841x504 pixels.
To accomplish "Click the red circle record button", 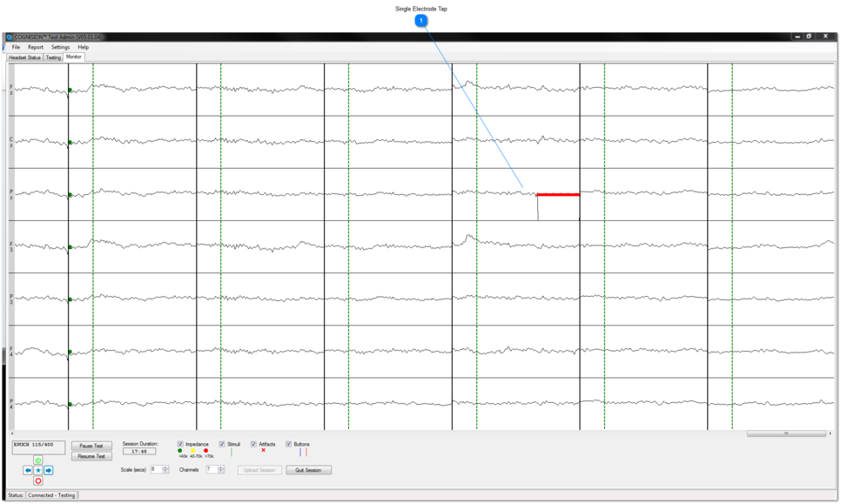I will coord(38,480).
